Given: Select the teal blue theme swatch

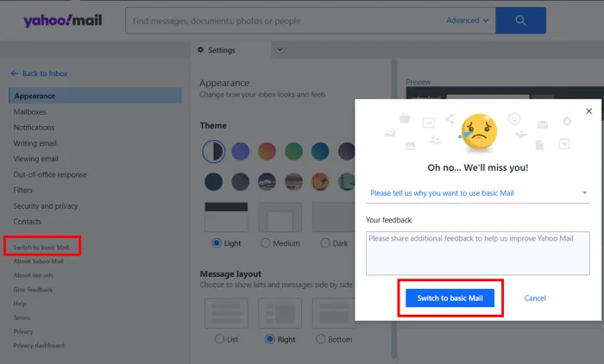Looking at the screenshot, I should click(x=320, y=151).
